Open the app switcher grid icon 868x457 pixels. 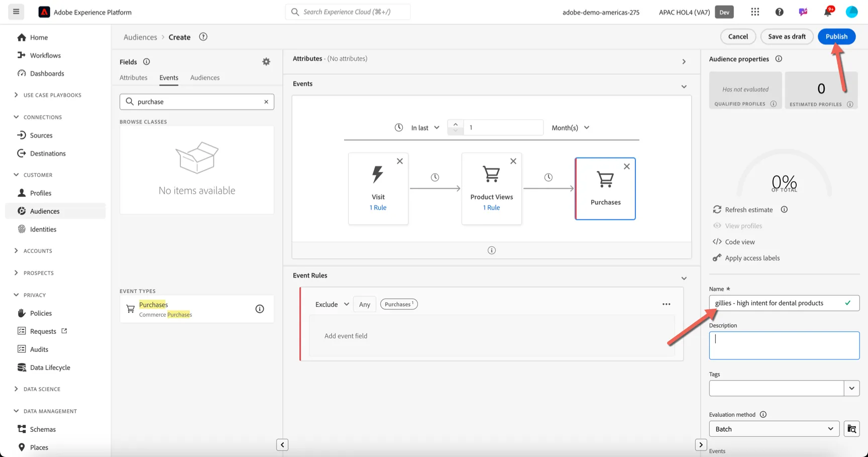pos(755,12)
